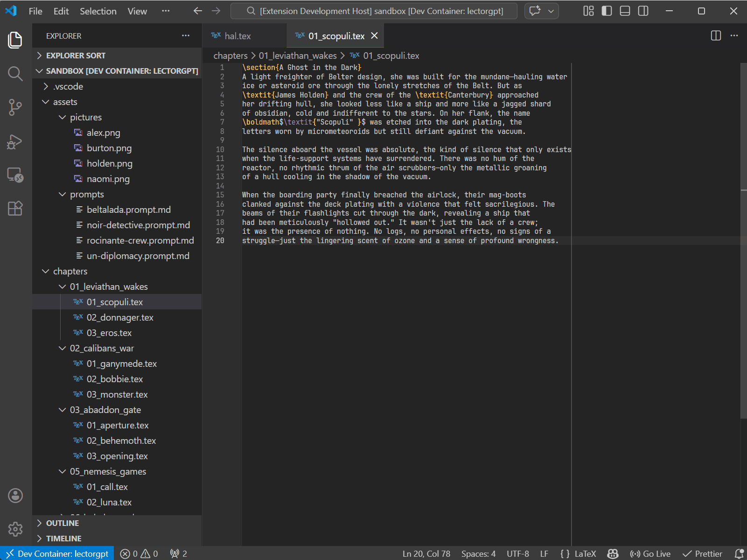
Task: Close the 01_scopuli.tex tab
Action: point(374,36)
